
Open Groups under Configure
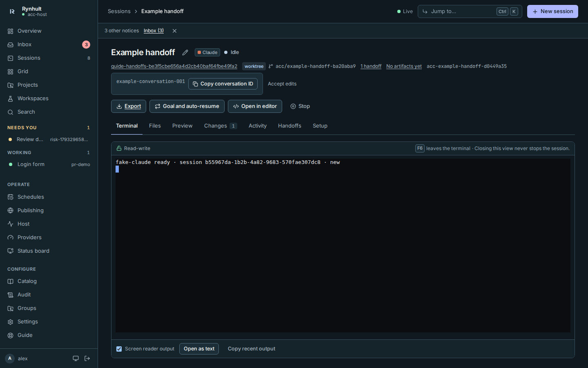49,308
